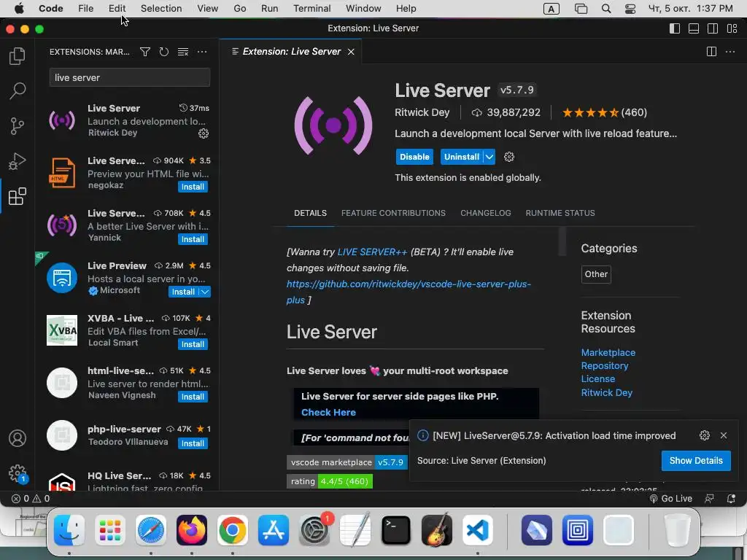Viewport: 747px width, 560px height.
Task: Open the License resource link
Action: [x=597, y=379]
